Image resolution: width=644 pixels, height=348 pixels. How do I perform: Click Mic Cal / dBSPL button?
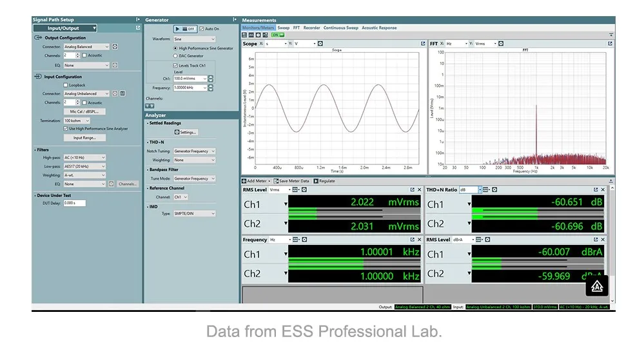pyautogui.click(x=84, y=111)
